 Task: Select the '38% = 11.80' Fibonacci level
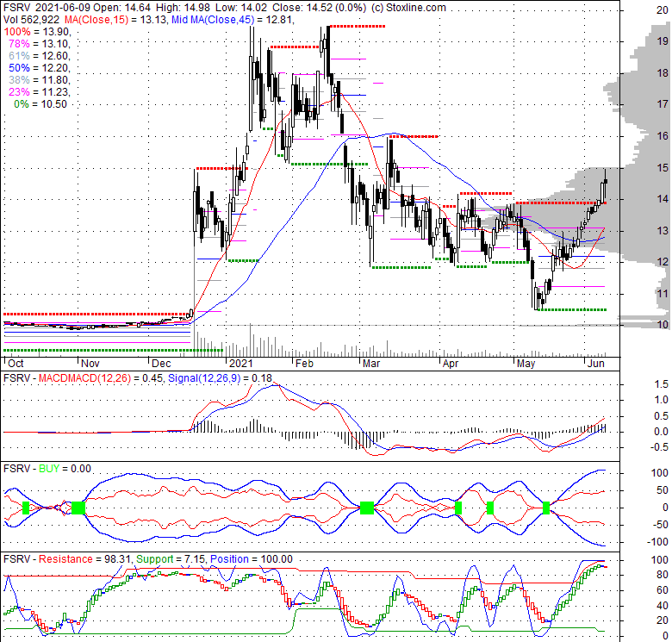click(40, 79)
